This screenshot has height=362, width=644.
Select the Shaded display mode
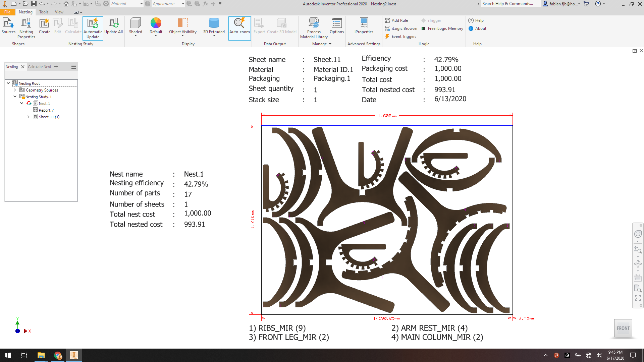(136, 27)
